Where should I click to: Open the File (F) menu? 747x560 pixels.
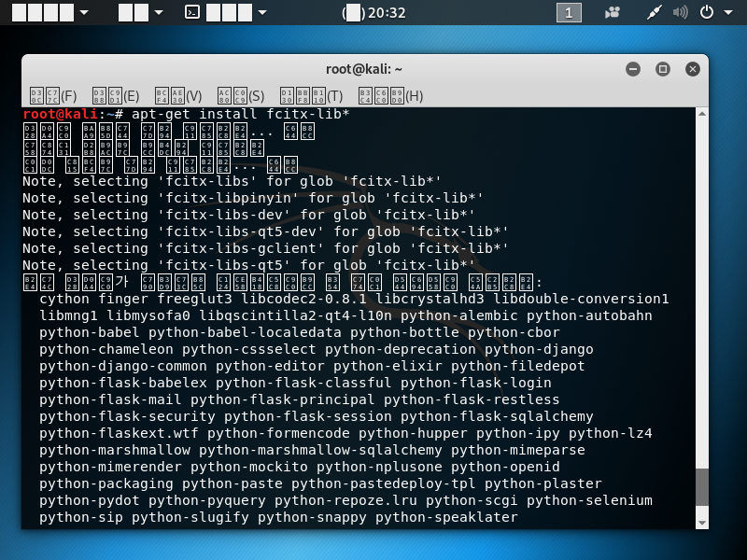(x=53, y=96)
